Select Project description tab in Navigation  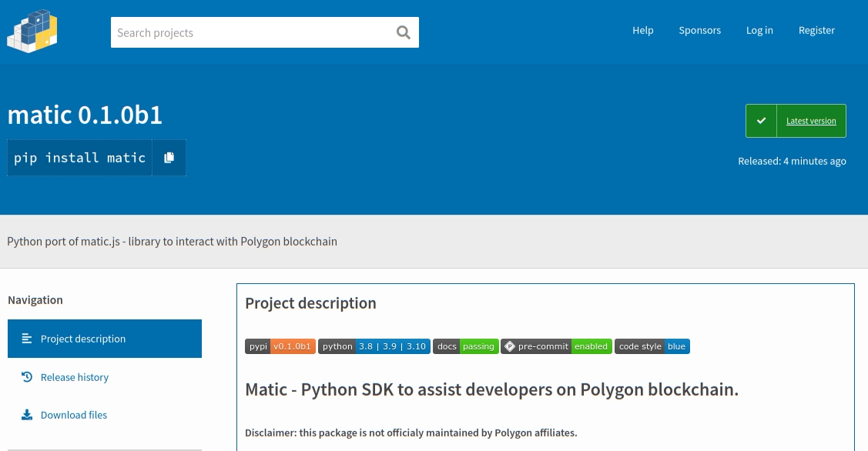coord(105,339)
